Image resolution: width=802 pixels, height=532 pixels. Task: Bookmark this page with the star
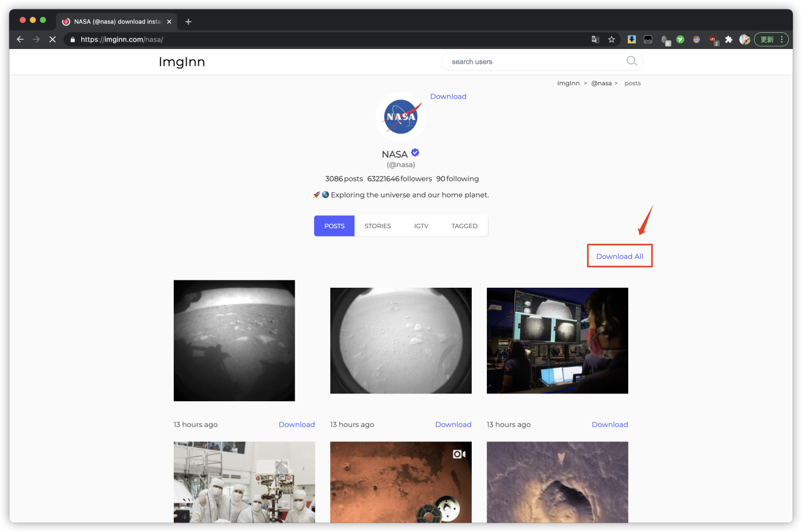612,40
